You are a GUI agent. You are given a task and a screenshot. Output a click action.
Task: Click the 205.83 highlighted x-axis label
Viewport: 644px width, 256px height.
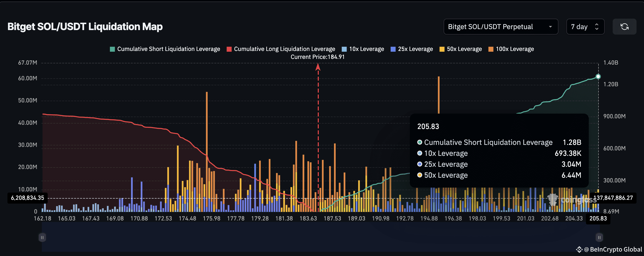coord(598,218)
